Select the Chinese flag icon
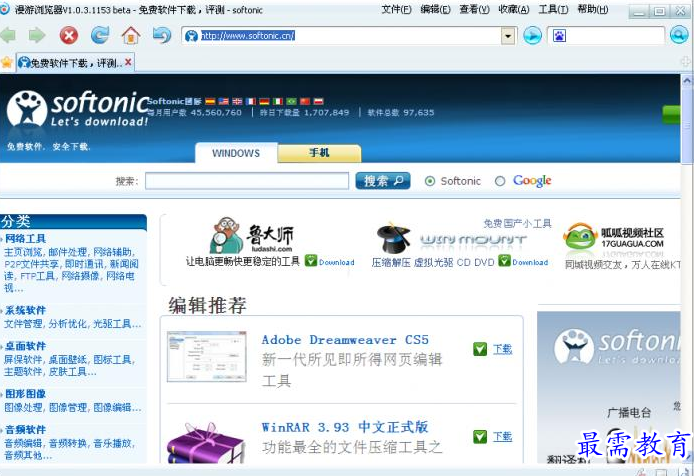 (x=305, y=102)
